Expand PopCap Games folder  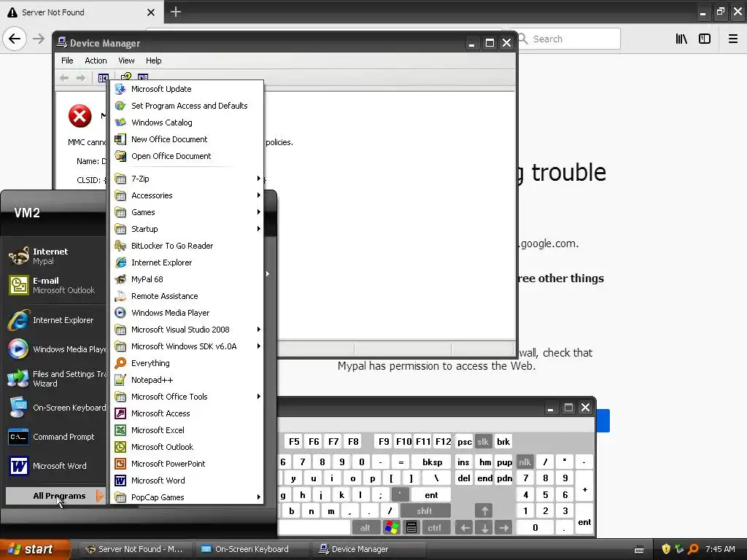click(x=187, y=497)
